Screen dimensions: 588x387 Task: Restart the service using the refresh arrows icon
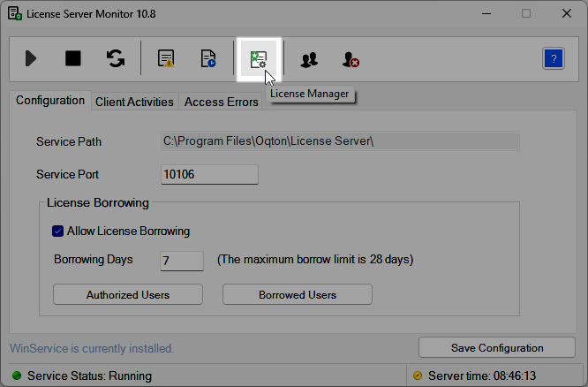point(116,59)
